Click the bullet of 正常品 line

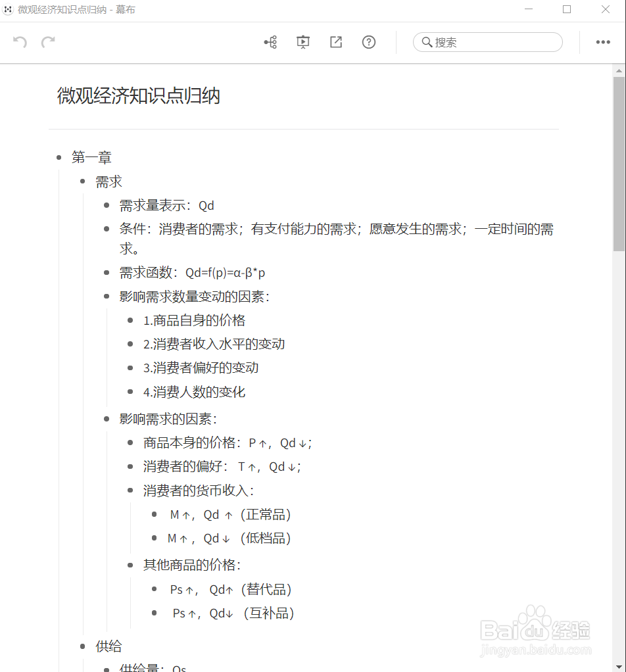pos(155,514)
